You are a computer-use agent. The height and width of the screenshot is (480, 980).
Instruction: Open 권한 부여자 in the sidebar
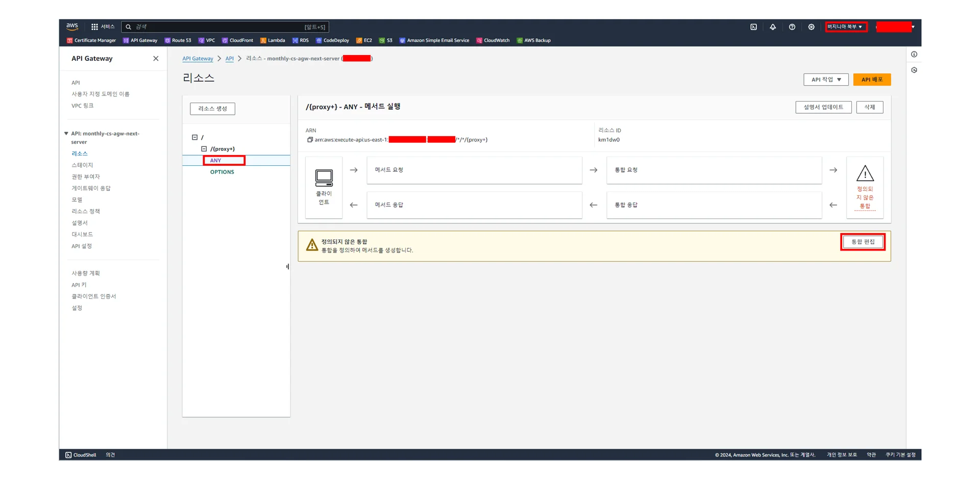coord(86,176)
